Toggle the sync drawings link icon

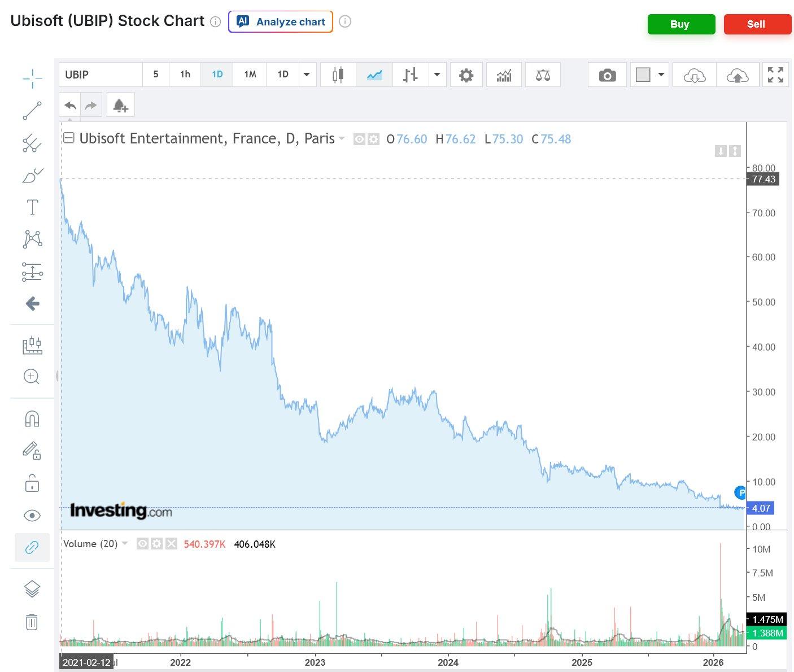pyautogui.click(x=32, y=547)
